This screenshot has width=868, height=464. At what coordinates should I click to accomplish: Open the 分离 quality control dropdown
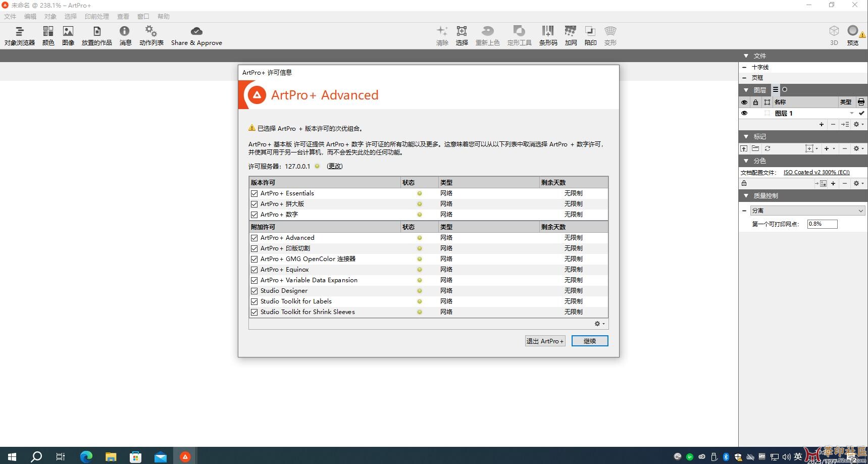pyautogui.click(x=807, y=211)
